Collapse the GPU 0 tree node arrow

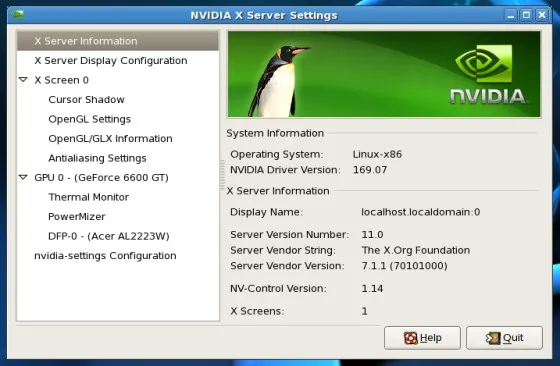23,177
